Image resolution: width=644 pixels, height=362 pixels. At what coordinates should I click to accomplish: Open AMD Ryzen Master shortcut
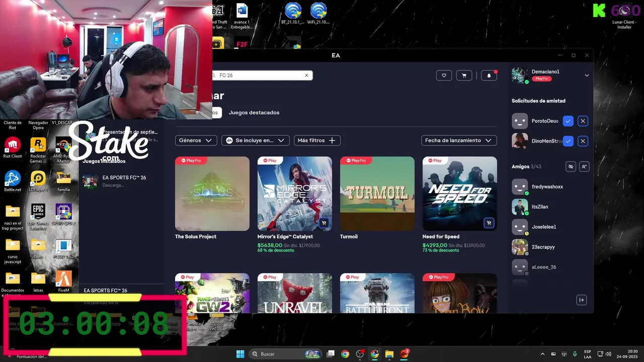[63, 150]
